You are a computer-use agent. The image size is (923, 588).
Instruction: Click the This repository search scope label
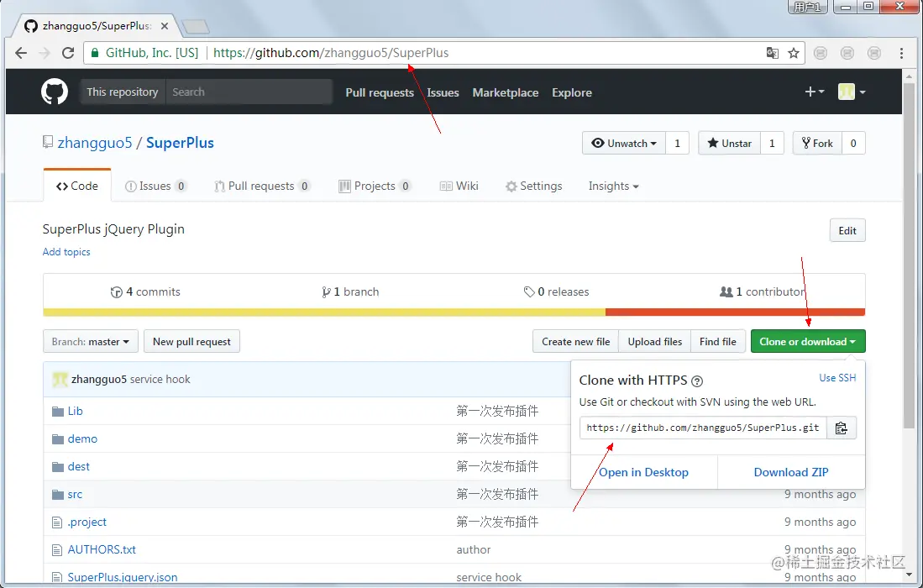point(123,92)
